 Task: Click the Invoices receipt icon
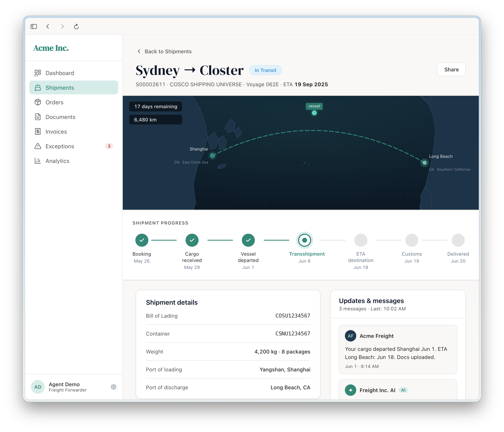[38, 131]
